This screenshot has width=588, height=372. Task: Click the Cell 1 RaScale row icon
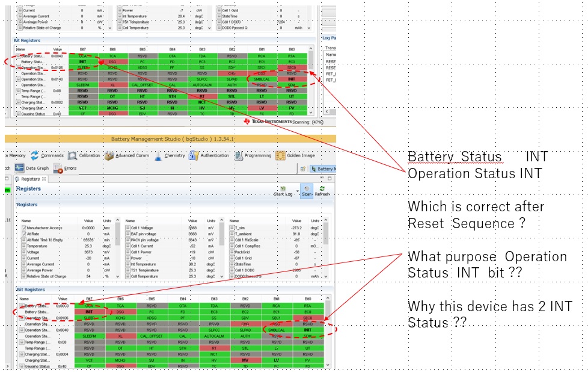(232, 240)
